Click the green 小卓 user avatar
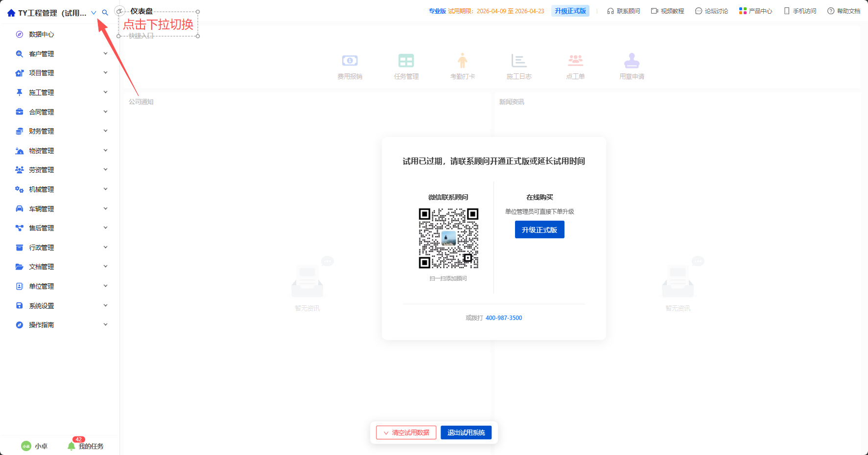 [x=26, y=446]
